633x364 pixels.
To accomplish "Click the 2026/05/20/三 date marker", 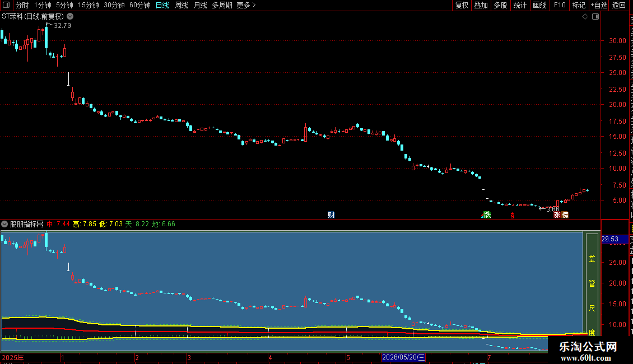I will point(403,357).
